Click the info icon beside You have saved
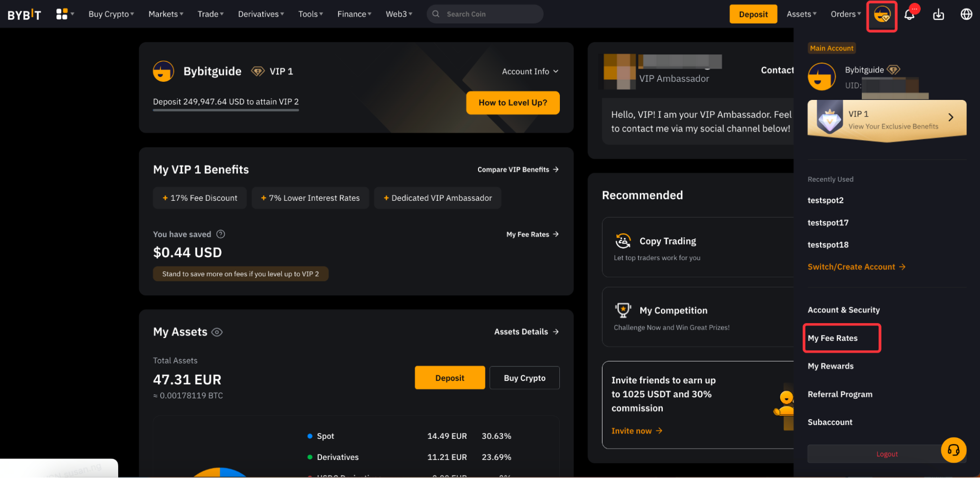 coord(221,234)
